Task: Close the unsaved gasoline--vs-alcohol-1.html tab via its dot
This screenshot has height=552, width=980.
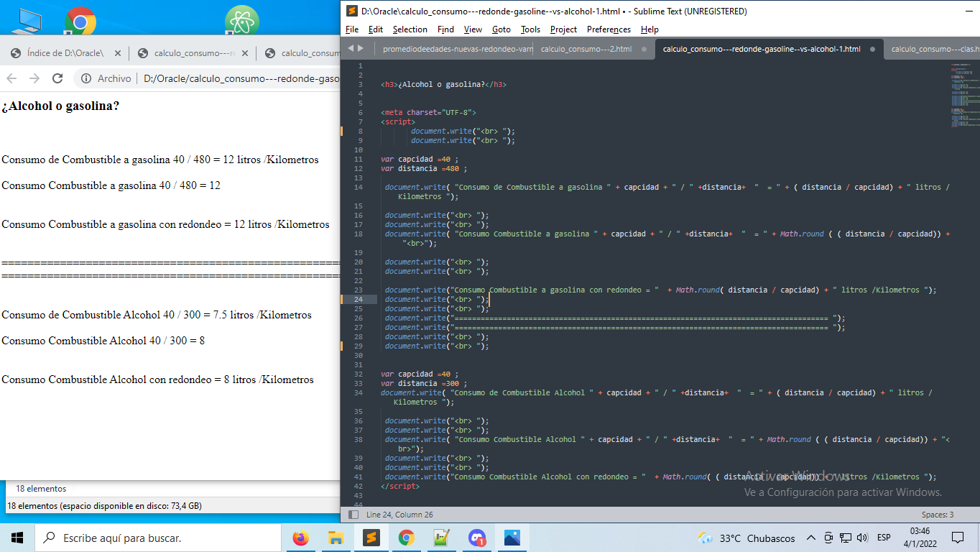Action: pyautogui.click(x=872, y=50)
